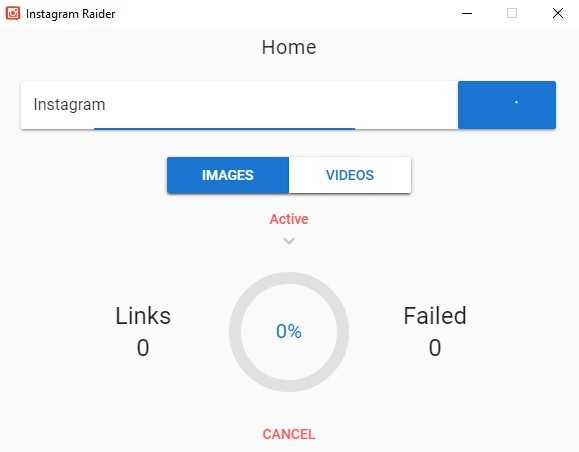Click the Home page heading

pyautogui.click(x=289, y=47)
